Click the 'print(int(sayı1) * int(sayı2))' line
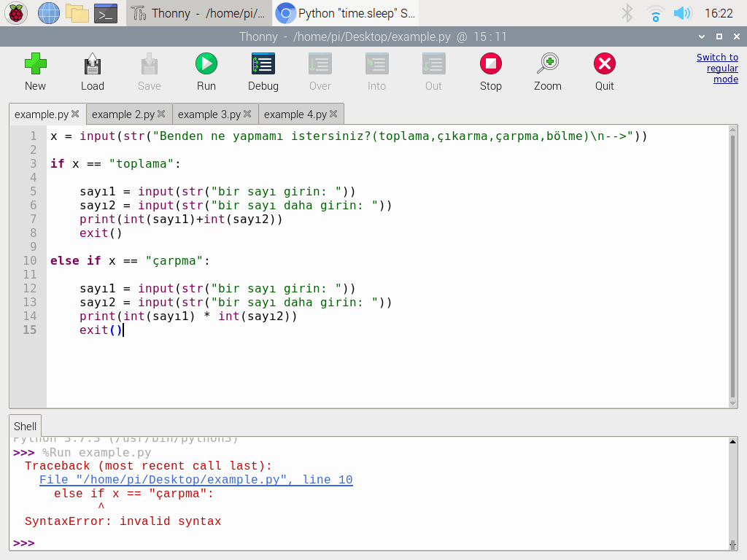 click(x=188, y=316)
